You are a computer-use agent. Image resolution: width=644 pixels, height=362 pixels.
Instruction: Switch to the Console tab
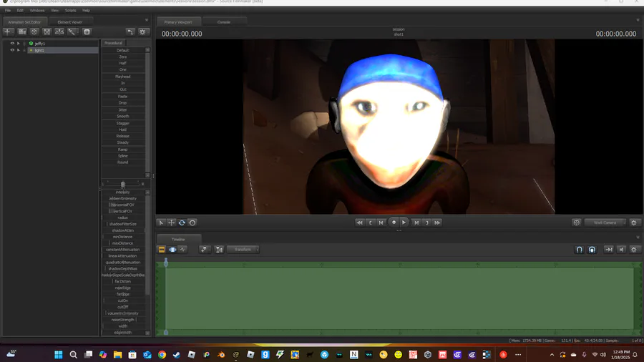pos(224,22)
